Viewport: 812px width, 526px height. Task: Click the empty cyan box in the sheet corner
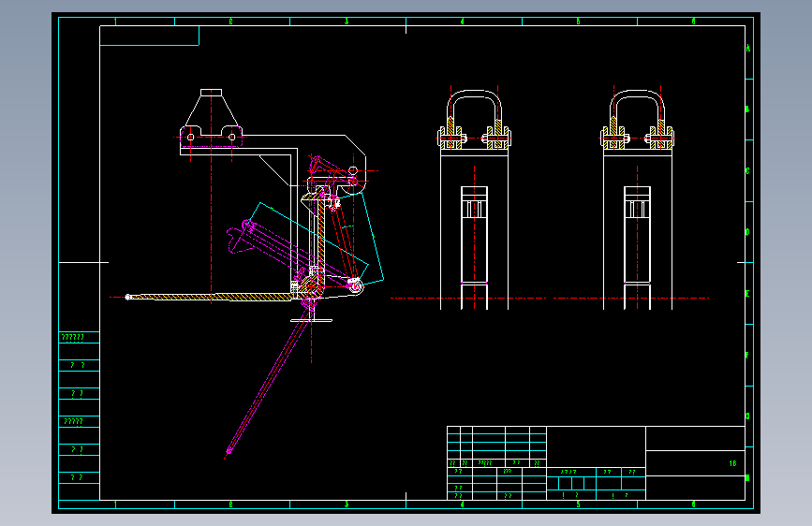tap(149, 36)
